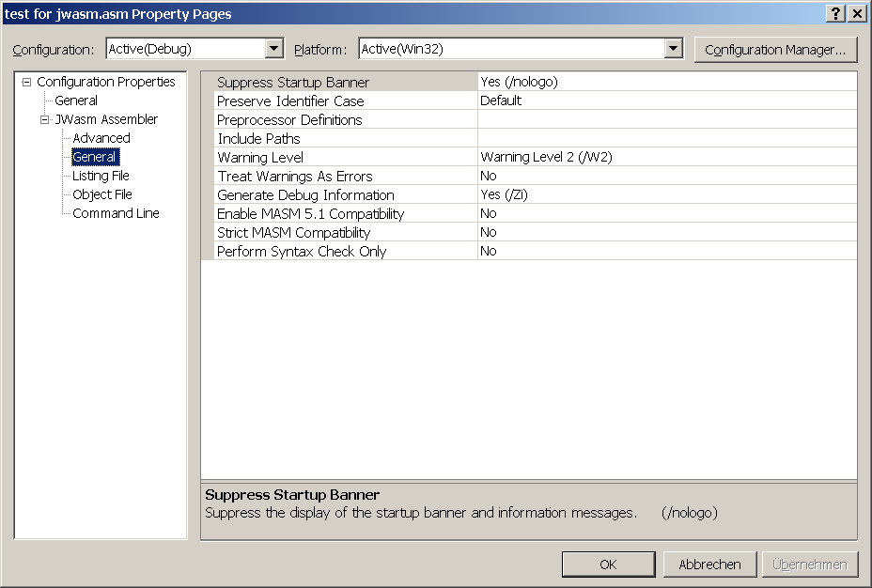Open the Listing File page

tap(101, 177)
